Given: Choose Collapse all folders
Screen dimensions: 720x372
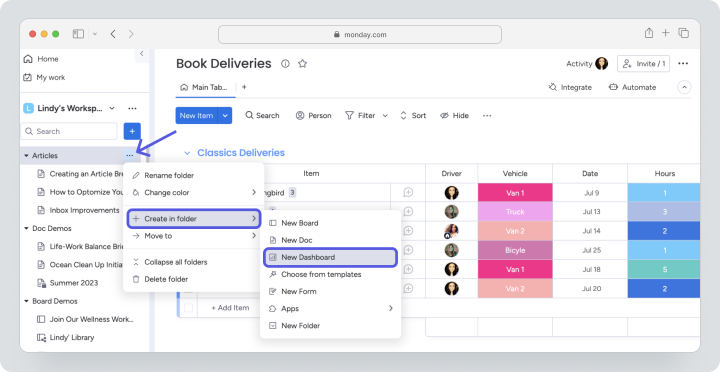Looking at the screenshot, I should 193,262.
